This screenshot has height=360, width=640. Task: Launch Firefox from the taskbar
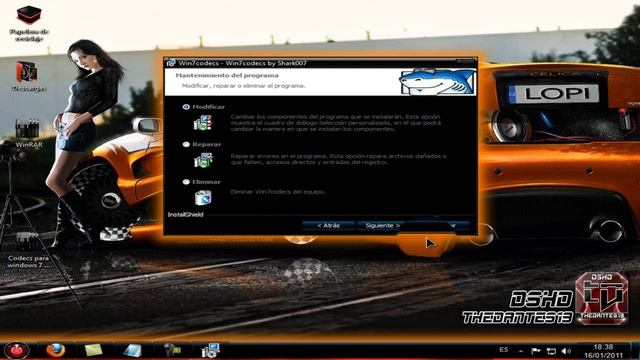[56, 350]
